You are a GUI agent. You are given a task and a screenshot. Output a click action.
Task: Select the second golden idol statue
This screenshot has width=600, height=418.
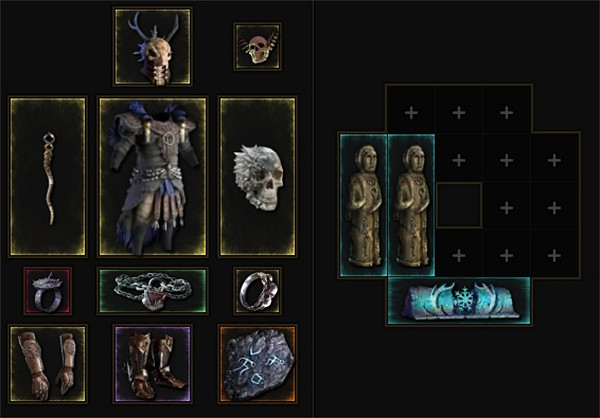point(411,205)
